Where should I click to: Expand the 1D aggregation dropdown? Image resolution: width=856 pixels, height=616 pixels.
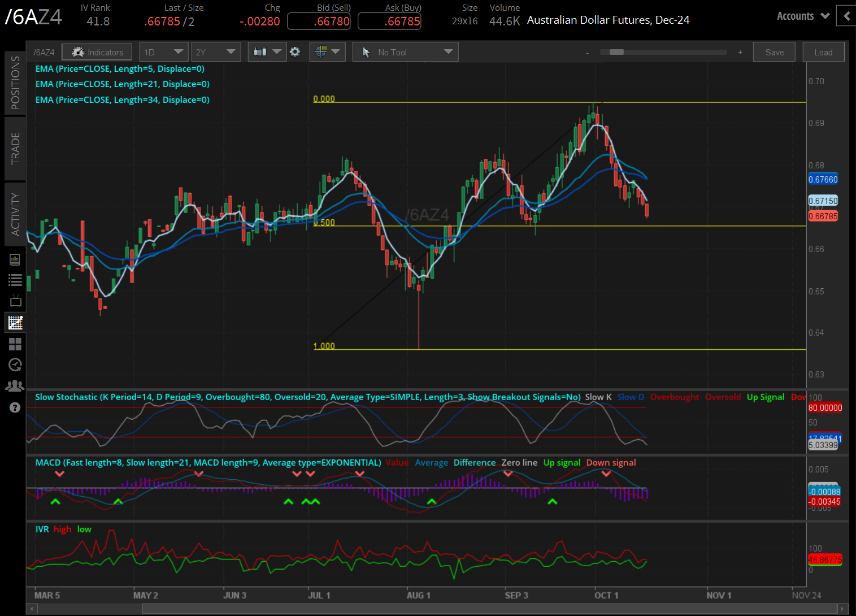click(x=163, y=52)
